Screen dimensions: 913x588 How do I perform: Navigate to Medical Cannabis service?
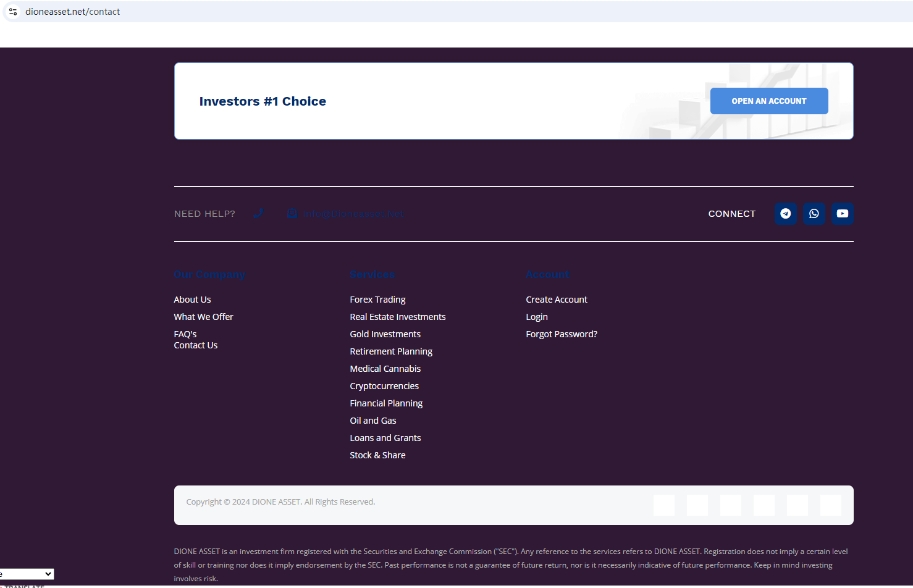pyautogui.click(x=385, y=369)
